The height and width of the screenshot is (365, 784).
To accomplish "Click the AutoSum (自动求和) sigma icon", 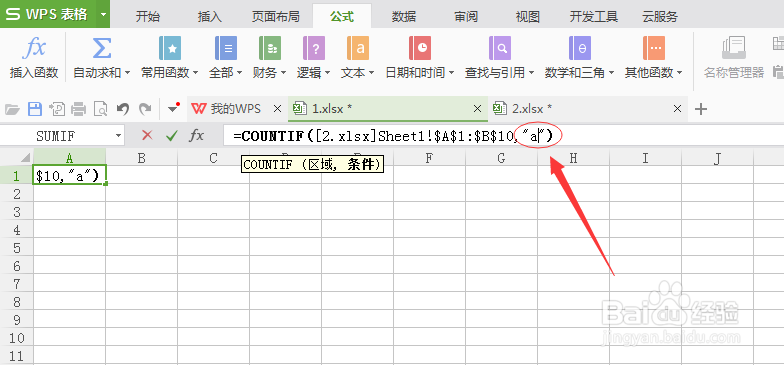I will pos(102,48).
